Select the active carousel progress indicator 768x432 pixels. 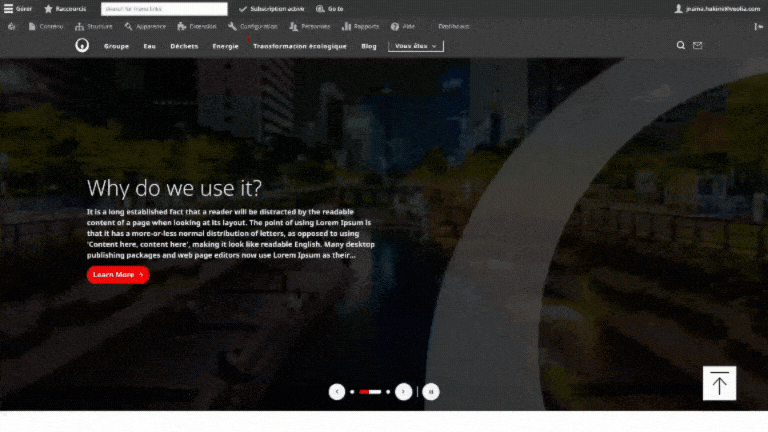370,392
